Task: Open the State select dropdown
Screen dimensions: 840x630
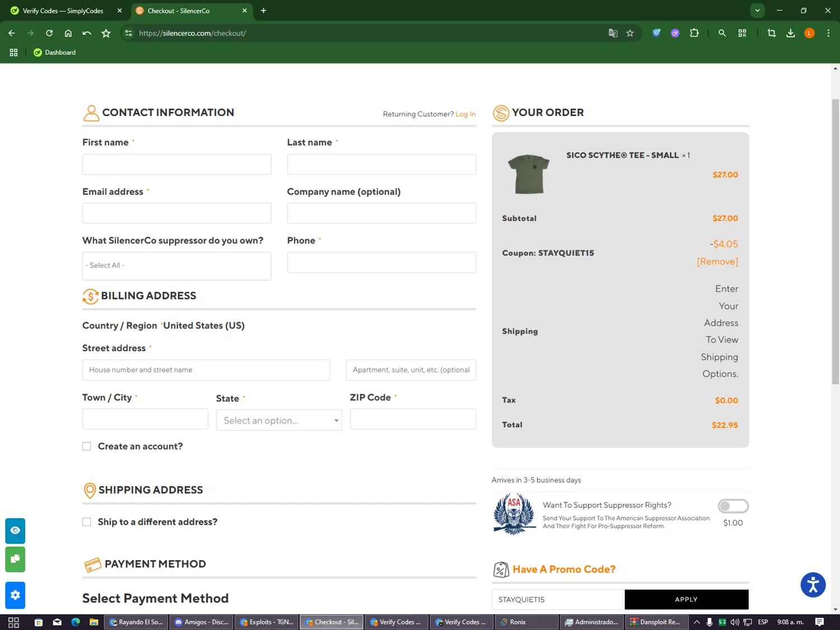Action: 279,420
